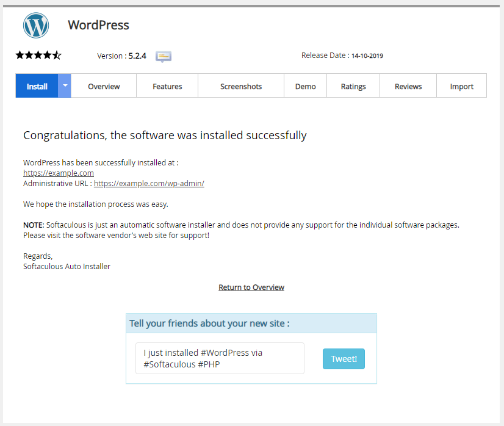The width and height of the screenshot is (504, 426).
Task: Visit the wp-admin administrative URL link
Action: 149,183
